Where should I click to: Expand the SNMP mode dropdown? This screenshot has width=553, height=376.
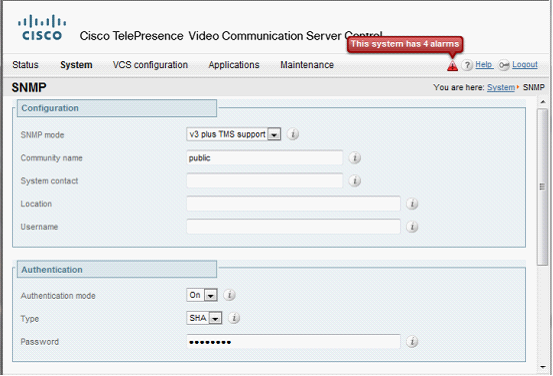point(274,134)
